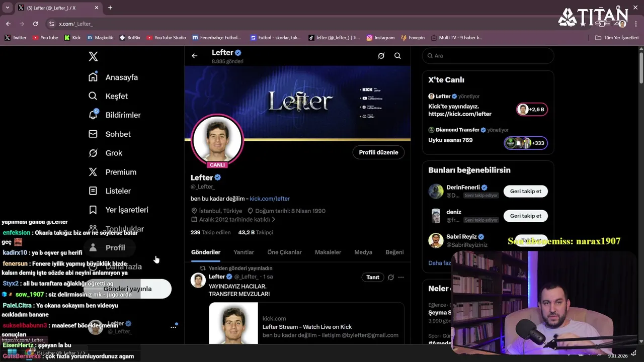Open Twitter bookmark in bookmarks bar
The width and height of the screenshot is (644, 362).
[16, 38]
